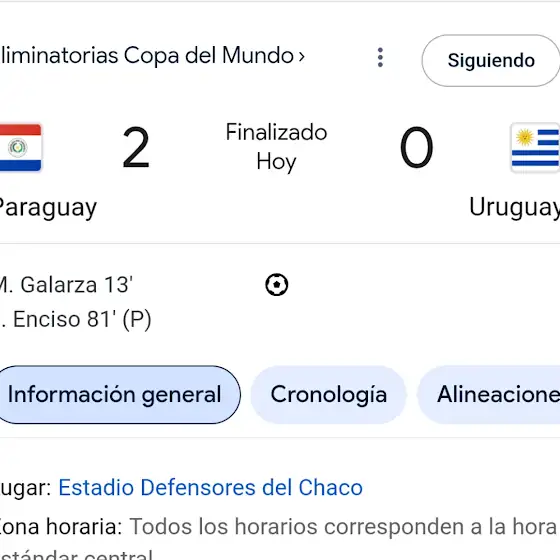This screenshot has width=560, height=560.
Task: Open the Eliminatorias Copa del Mundo title
Action: click(x=147, y=56)
